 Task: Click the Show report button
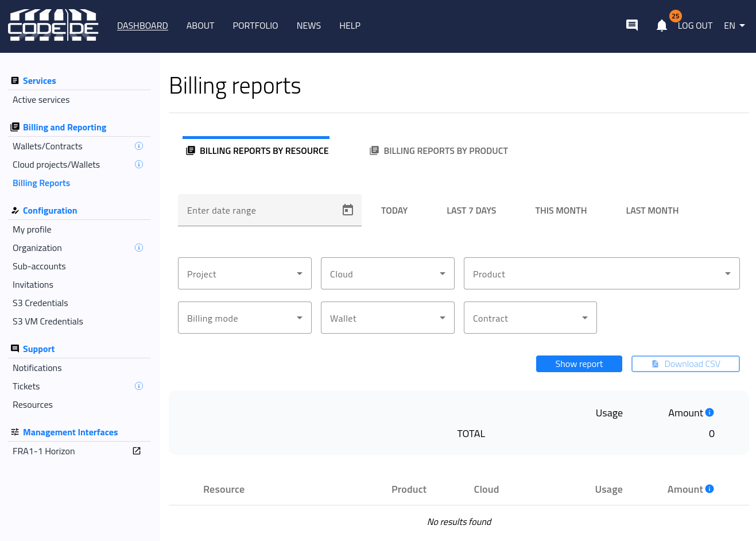pos(579,364)
